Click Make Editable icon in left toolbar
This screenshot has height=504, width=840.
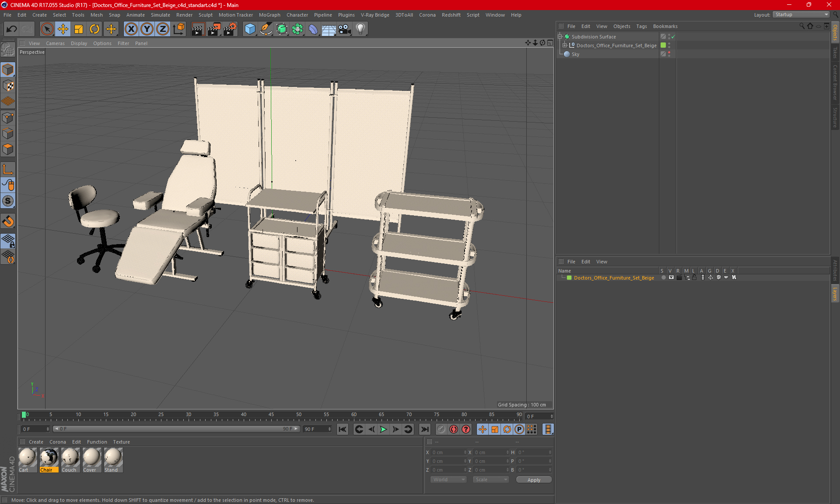[8, 50]
